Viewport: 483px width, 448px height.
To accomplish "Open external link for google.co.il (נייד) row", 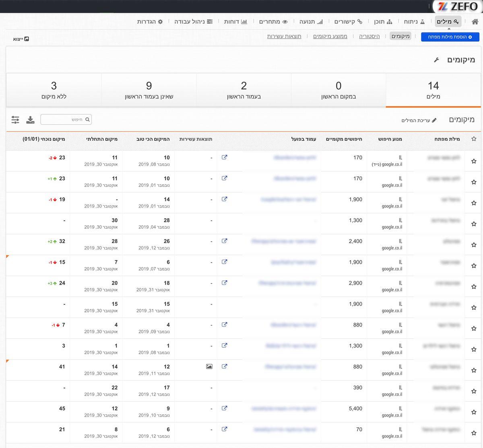I will click(x=225, y=157).
